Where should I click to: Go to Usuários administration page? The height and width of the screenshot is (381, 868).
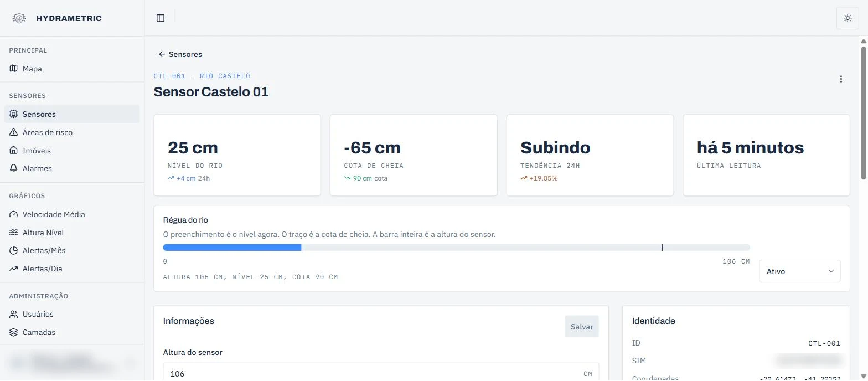click(72, 314)
